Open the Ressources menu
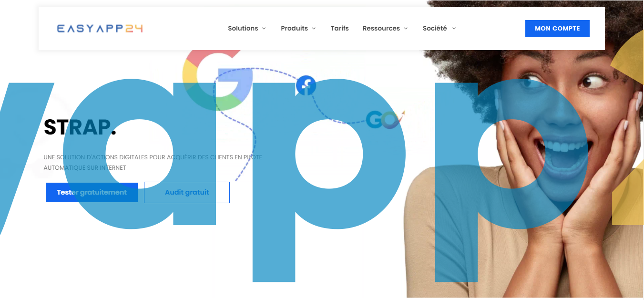This screenshot has height=300, width=644. click(x=381, y=29)
